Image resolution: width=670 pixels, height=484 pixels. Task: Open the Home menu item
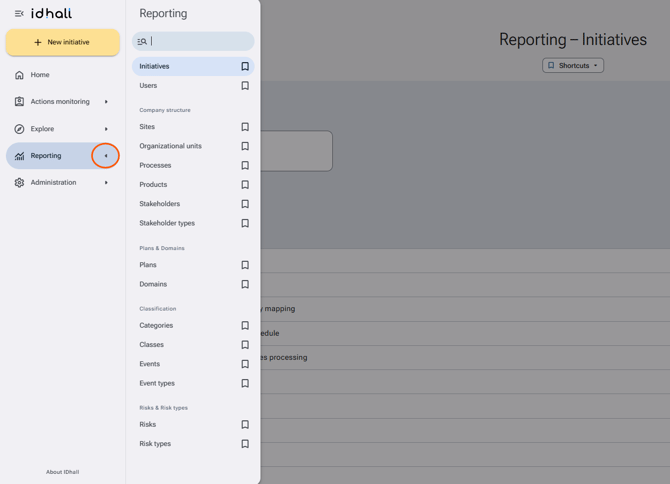pos(63,75)
